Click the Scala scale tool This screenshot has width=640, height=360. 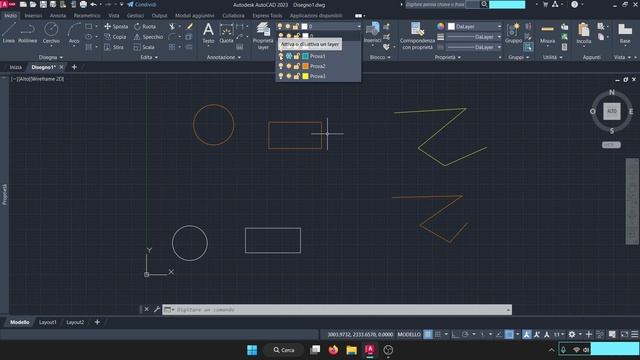[144, 47]
